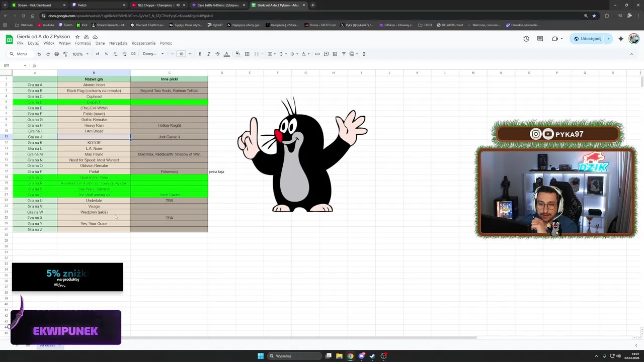Open Gemini sparkle icon
This screenshot has height=362, width=644.
[621, 39]
